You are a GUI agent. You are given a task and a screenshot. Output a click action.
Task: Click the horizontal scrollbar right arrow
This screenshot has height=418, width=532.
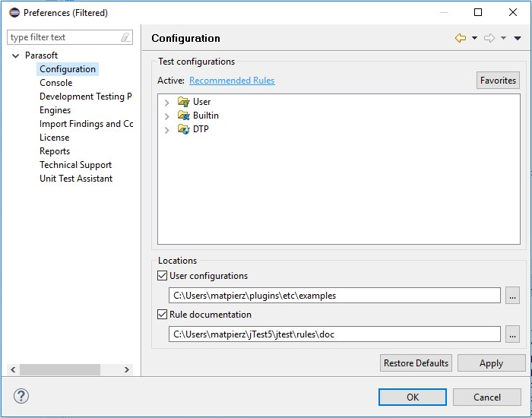[x=127, y=369]
